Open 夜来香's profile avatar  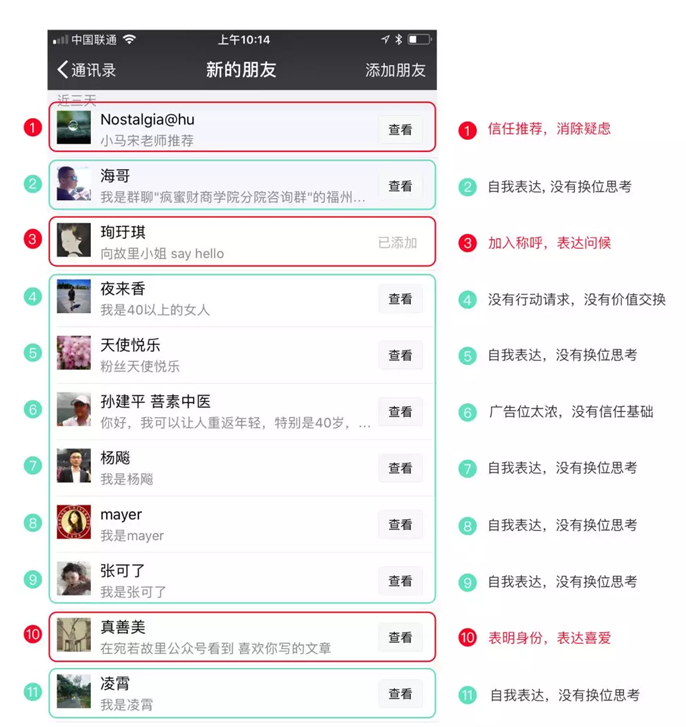click(x=74, y=296)
